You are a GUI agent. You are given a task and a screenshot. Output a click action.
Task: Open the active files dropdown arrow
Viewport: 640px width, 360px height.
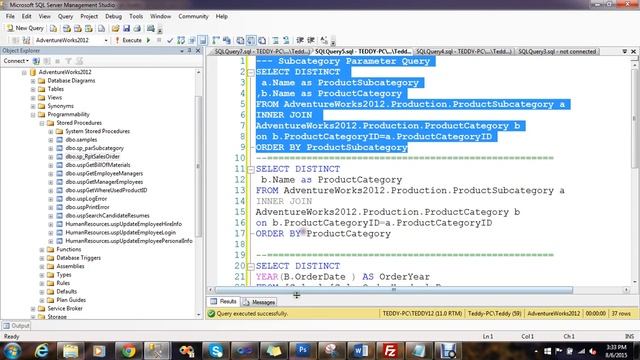tap(624, 51)
